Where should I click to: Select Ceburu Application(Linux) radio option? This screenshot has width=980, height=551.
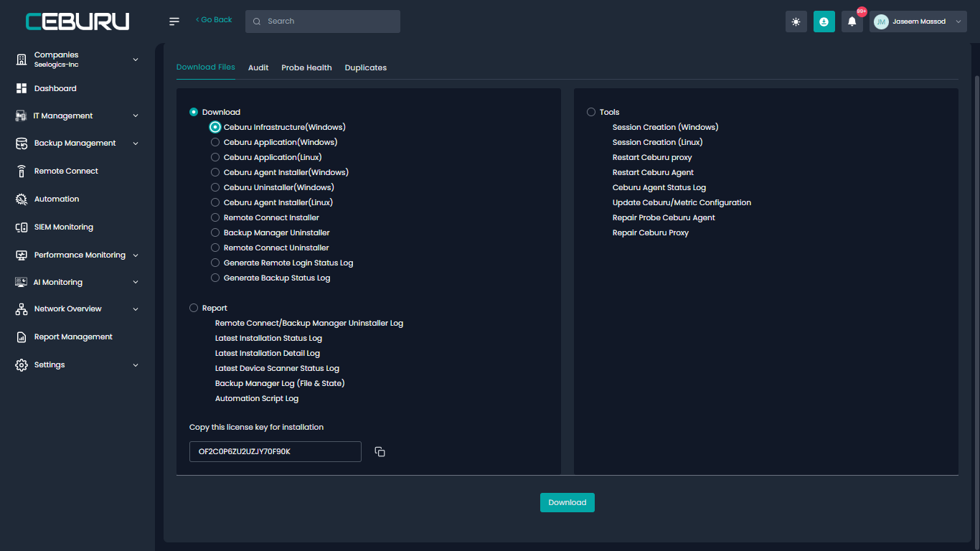click(215, 157)
